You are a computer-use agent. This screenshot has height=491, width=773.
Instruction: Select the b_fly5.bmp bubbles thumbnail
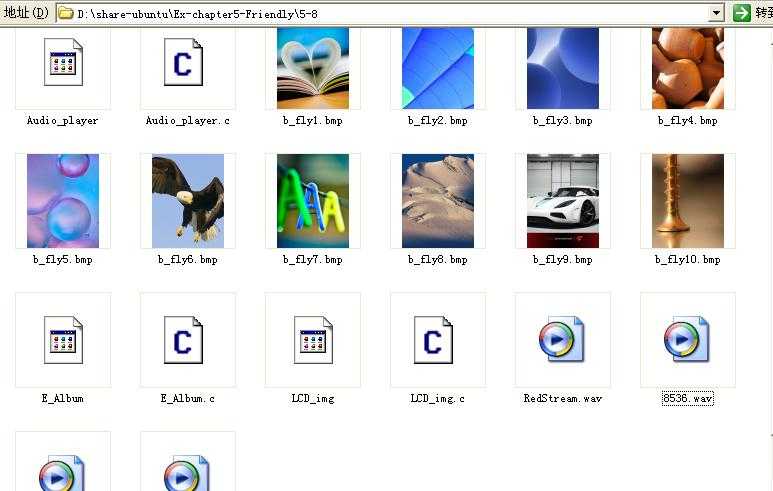point(63,201)
